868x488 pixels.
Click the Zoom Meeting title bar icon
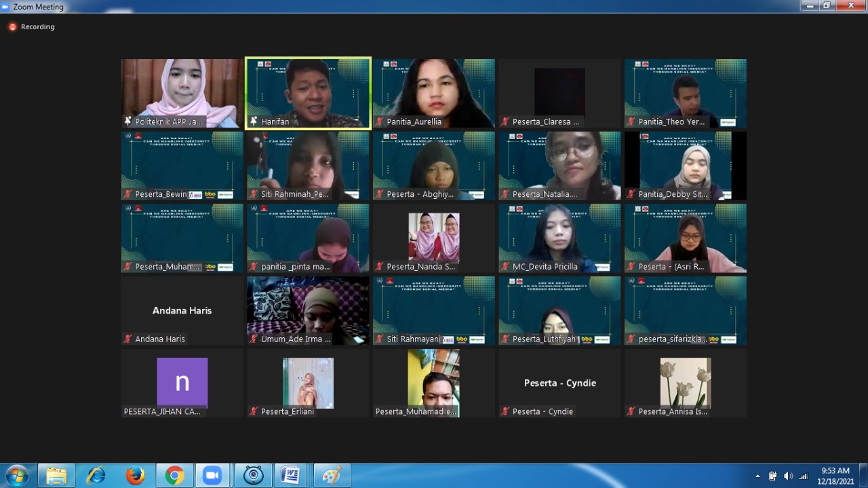coord(6,7)
